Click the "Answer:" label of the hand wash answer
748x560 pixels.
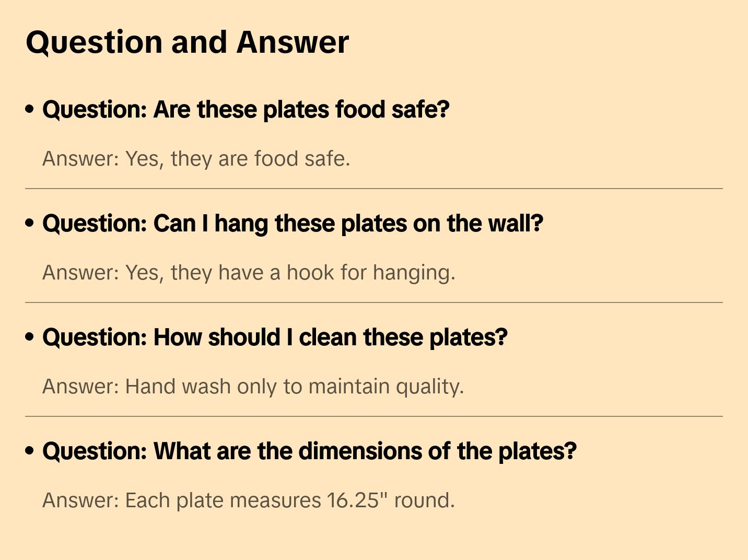point(81,387)
